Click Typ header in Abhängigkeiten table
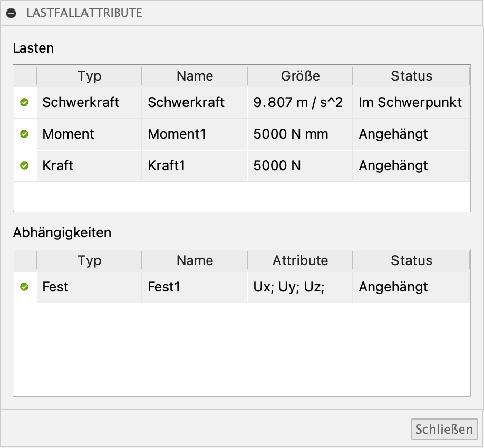This screenshot has height=448, width=484. pos(89,260)
